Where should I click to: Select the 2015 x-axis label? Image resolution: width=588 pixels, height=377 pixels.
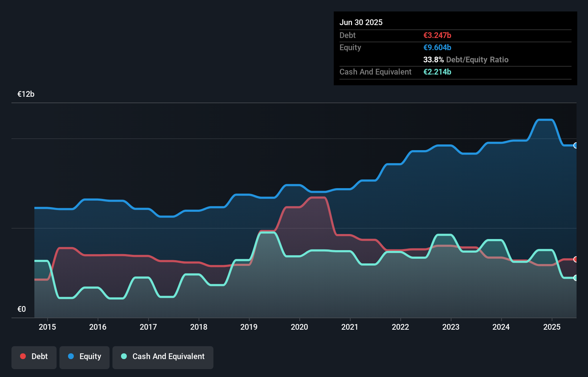pos(47,327)
